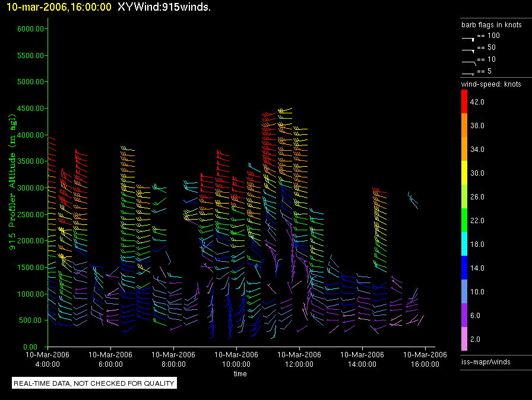Click the 3000.00 altitude tick label
532x400 pixels.
coord(29,188)
